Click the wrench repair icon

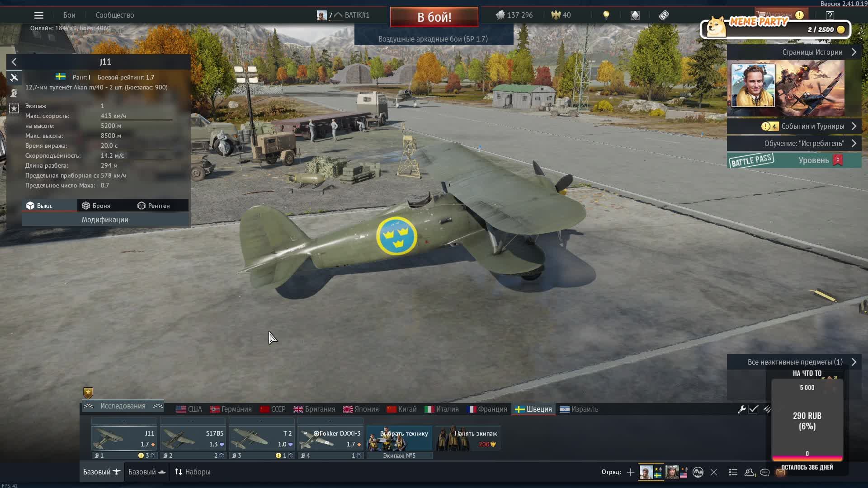click(x=741, y=409)
